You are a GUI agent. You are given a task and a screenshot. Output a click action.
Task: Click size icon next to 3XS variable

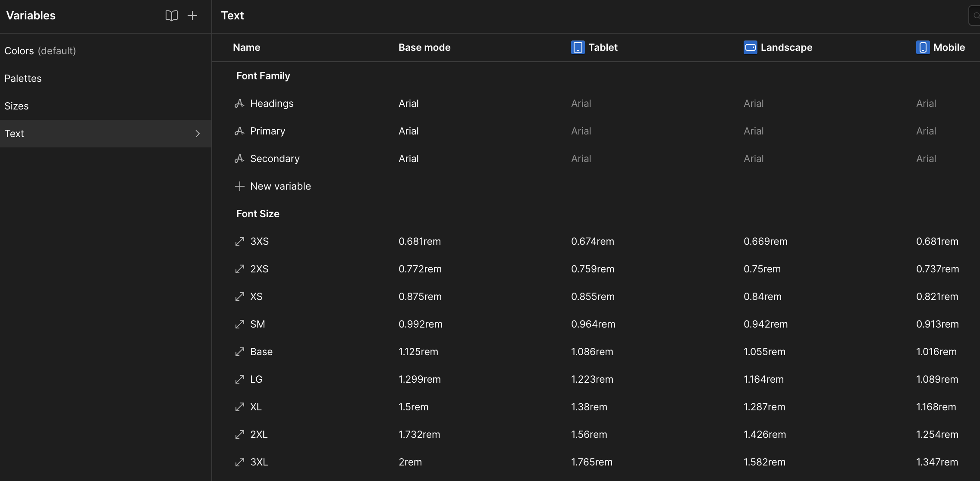[x=239, y=241]
